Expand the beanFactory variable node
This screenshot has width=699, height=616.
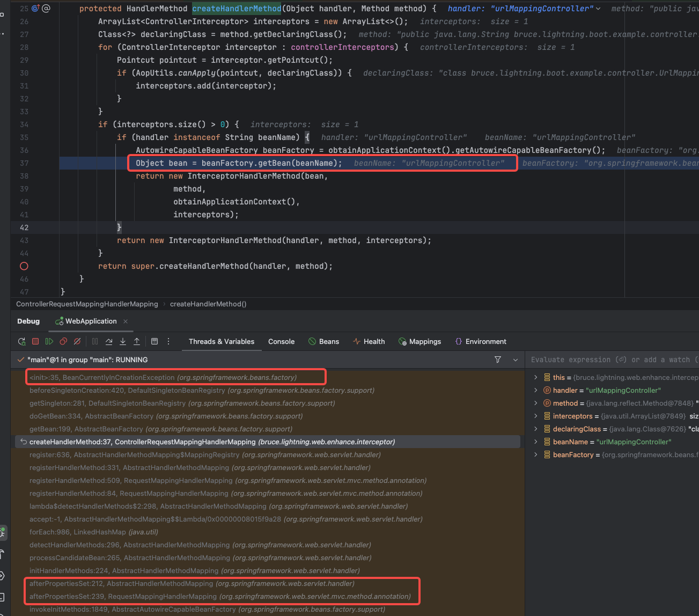pos(535,454)
